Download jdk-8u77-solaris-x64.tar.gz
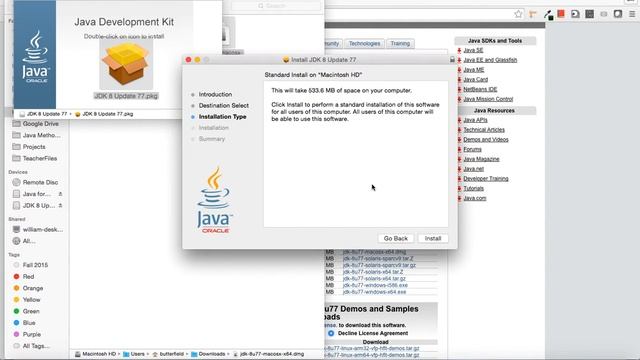 coord(374,278)
